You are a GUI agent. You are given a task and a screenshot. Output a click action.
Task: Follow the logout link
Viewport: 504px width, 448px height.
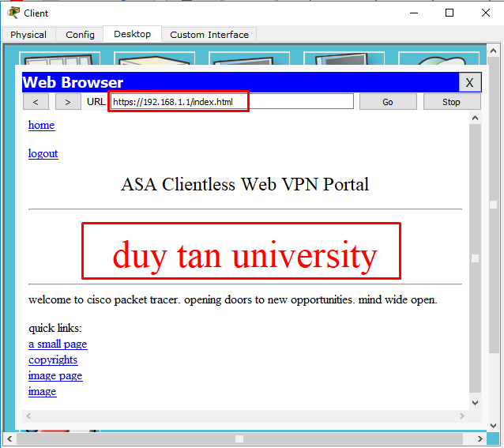[43, 153]
